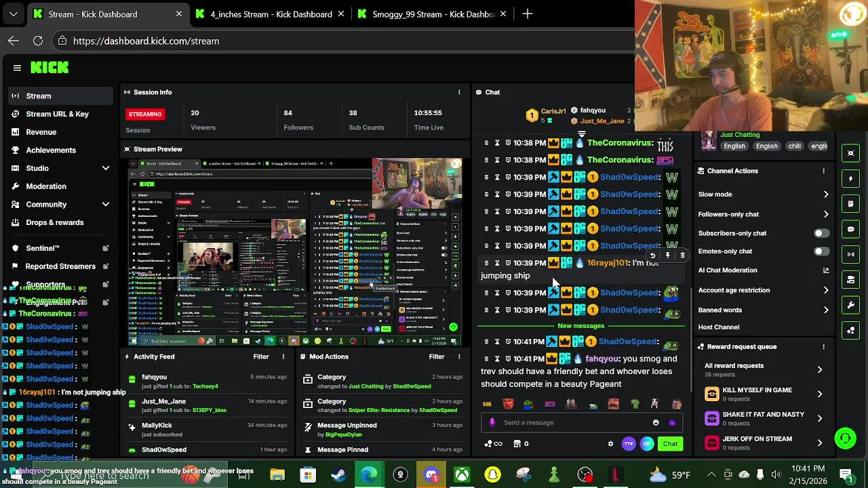The image size is (868, 488).
Task: Click the shop icon below chat input
Action: coord(517,444)
